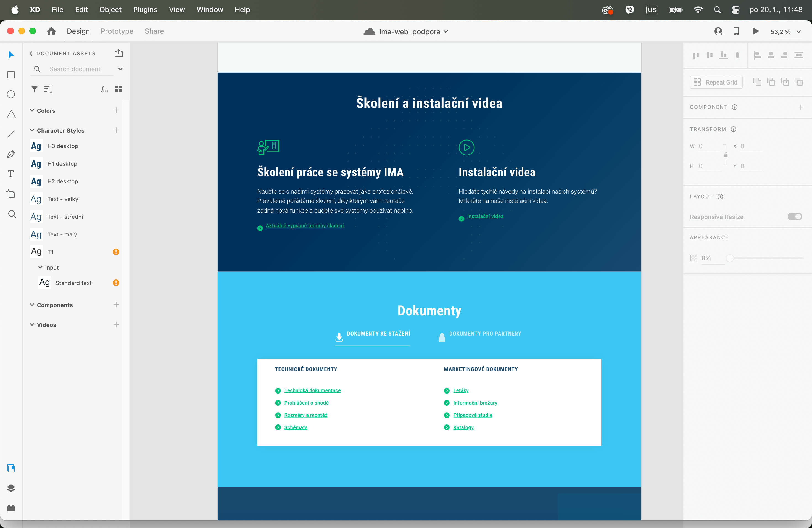The height and width of the screenshot is (528, 812).
Task: Add a new video asset
Action: pos(116,324)
